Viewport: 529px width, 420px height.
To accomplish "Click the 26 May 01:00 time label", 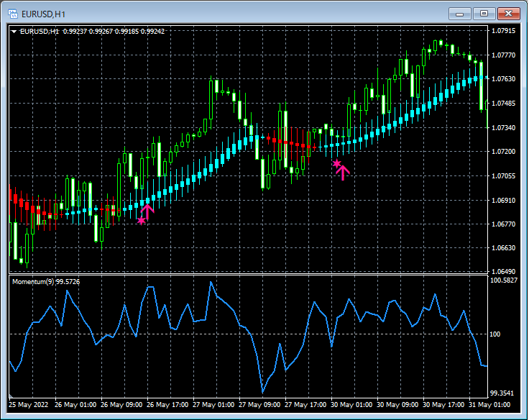I will click(75, 404).
